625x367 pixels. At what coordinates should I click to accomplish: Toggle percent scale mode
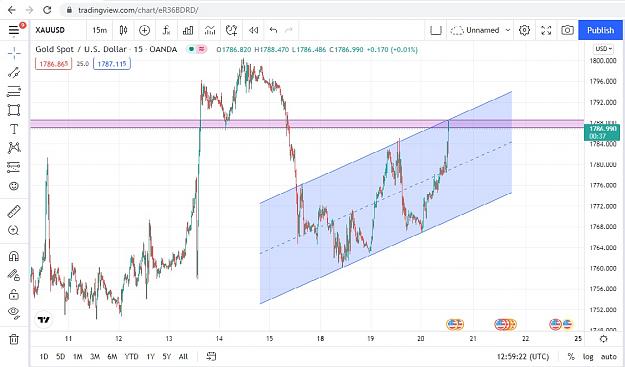click(x=571, y=356)
